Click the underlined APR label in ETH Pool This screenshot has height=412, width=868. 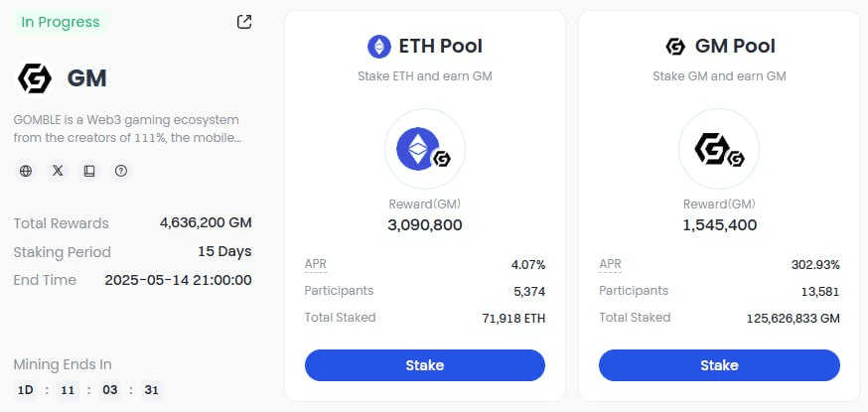coord(316,264)
